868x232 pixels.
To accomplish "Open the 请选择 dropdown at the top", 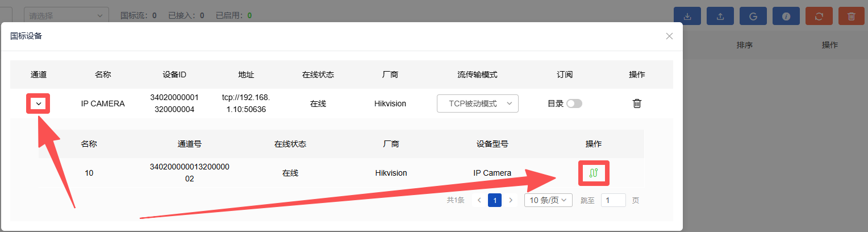I will click(x=67, y=15).
